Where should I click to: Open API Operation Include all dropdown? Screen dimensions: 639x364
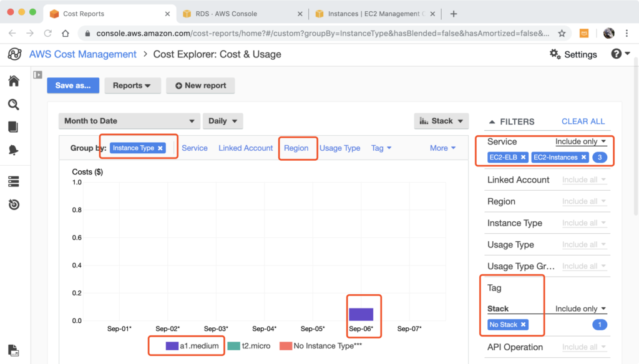[584, 347]
